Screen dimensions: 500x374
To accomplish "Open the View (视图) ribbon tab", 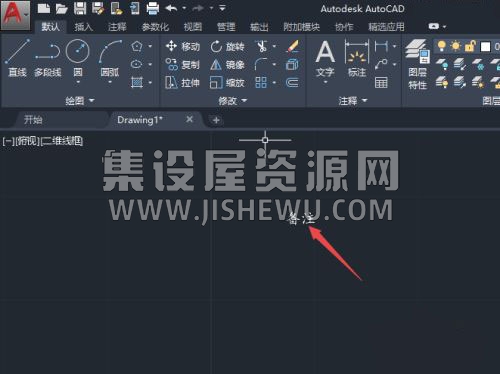I will pyautogui.click(x=193, y=27).
